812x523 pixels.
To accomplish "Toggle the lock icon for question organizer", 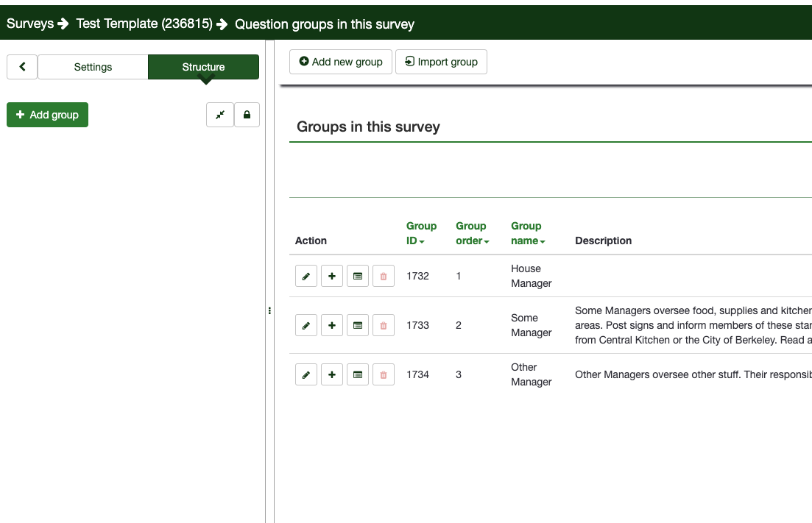I will point(247,115).
